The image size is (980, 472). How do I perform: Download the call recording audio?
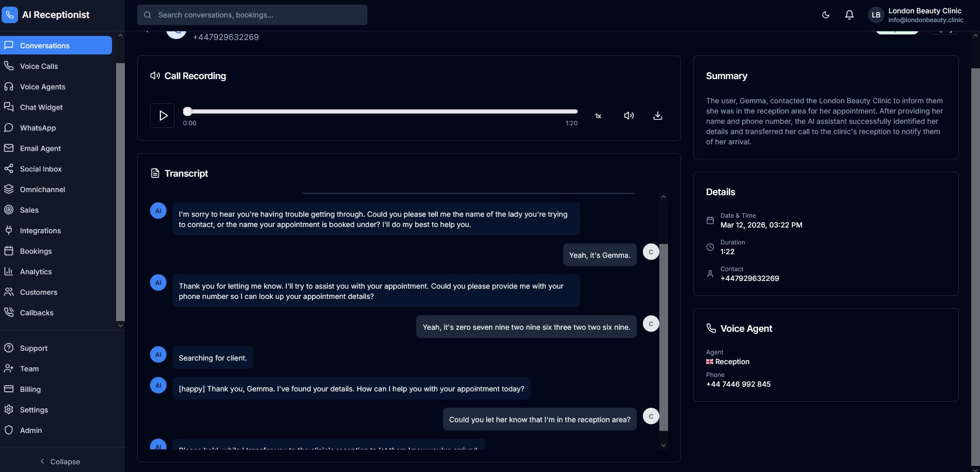click(657, 116)
